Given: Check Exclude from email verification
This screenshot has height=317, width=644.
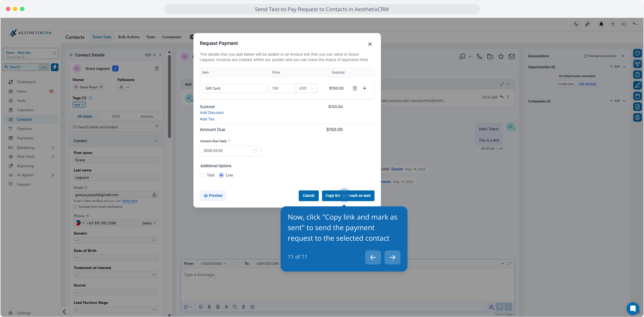Looking at the screenshot, I should 76,207.
